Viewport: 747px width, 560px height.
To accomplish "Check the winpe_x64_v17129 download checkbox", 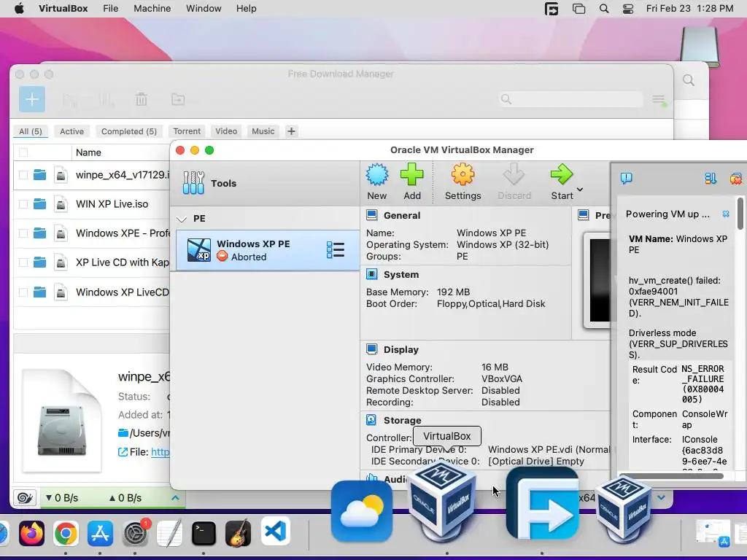I will pos(23,175).
